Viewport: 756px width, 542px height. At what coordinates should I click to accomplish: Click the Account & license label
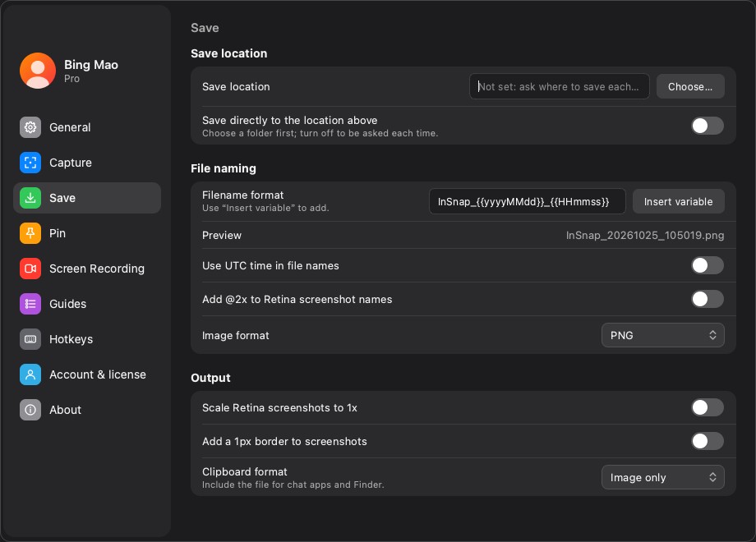[98, 374]
